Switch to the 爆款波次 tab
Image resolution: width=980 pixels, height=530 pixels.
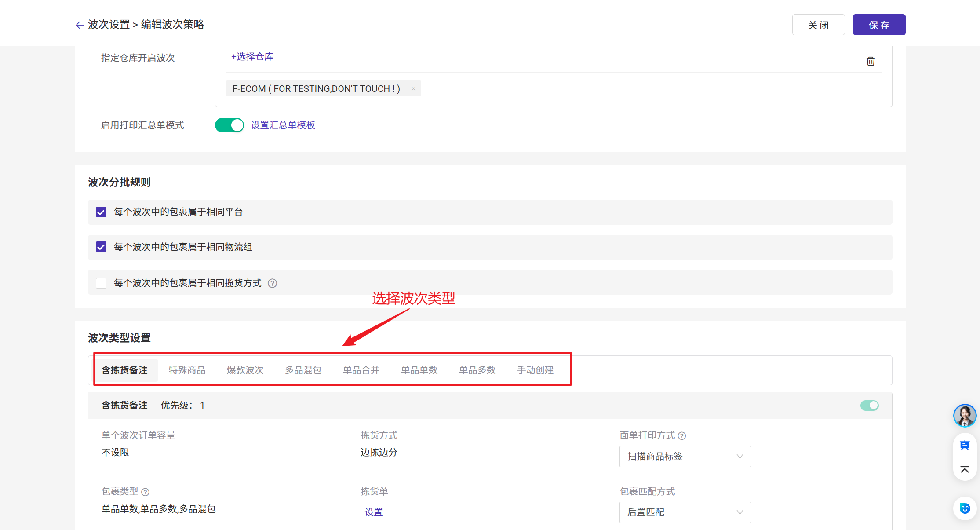pos(245,370)
